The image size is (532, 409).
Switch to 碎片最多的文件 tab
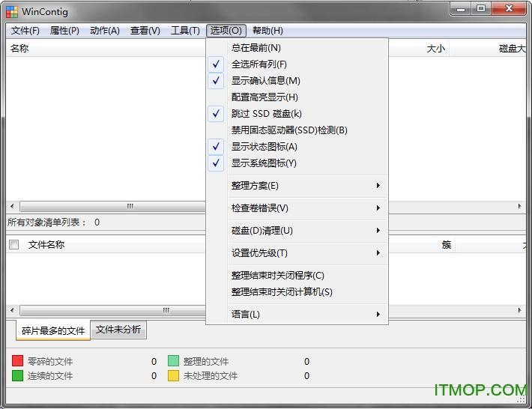click(x=53, y=330)
